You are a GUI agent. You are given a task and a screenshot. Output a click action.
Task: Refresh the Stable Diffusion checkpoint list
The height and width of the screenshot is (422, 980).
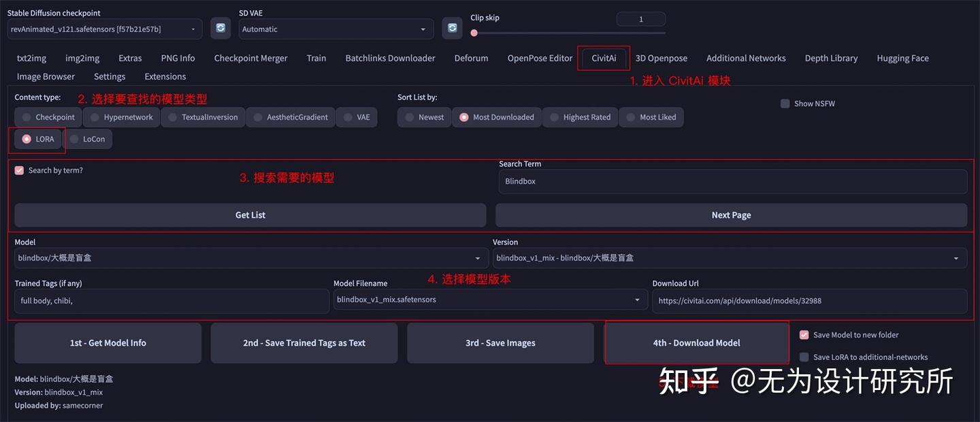[x=220, y=28]
